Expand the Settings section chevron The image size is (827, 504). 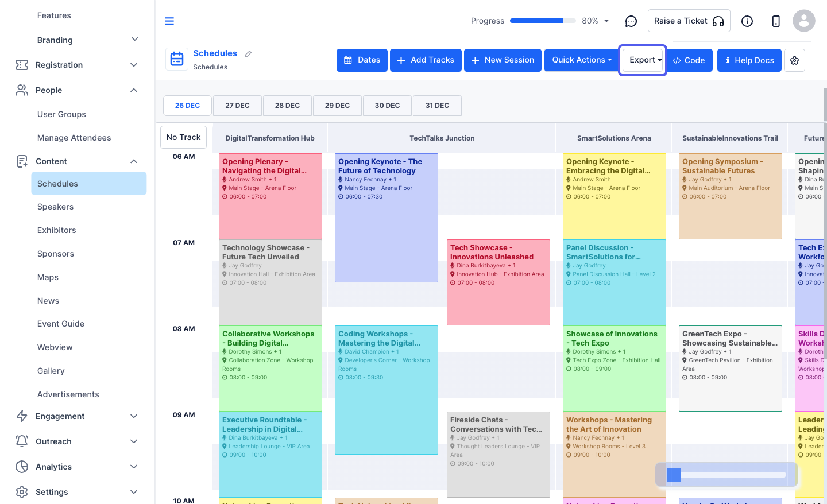pos(134,492)
